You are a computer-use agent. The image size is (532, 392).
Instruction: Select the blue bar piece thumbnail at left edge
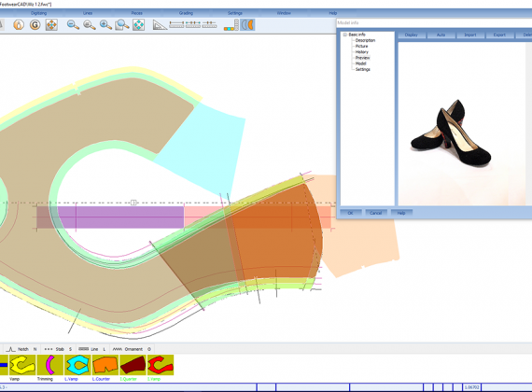coord(4,365)
